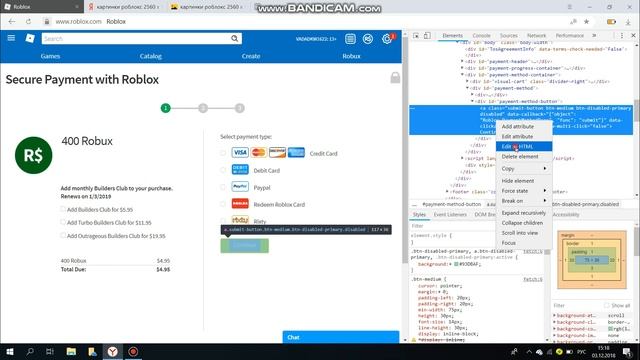Select Debit Card payment radio button
This screenshot has height=360, width=640.
pyautogui.click(x=223, y=170)
